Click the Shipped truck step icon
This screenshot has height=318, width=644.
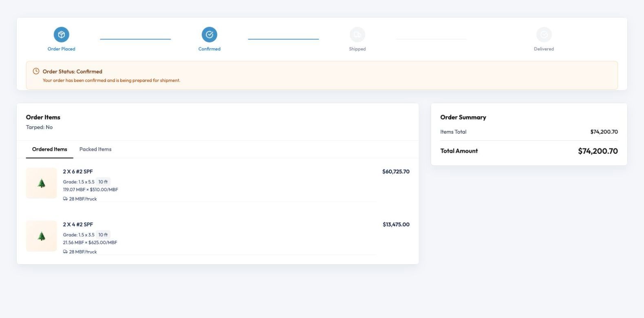[x=357, y=35]
